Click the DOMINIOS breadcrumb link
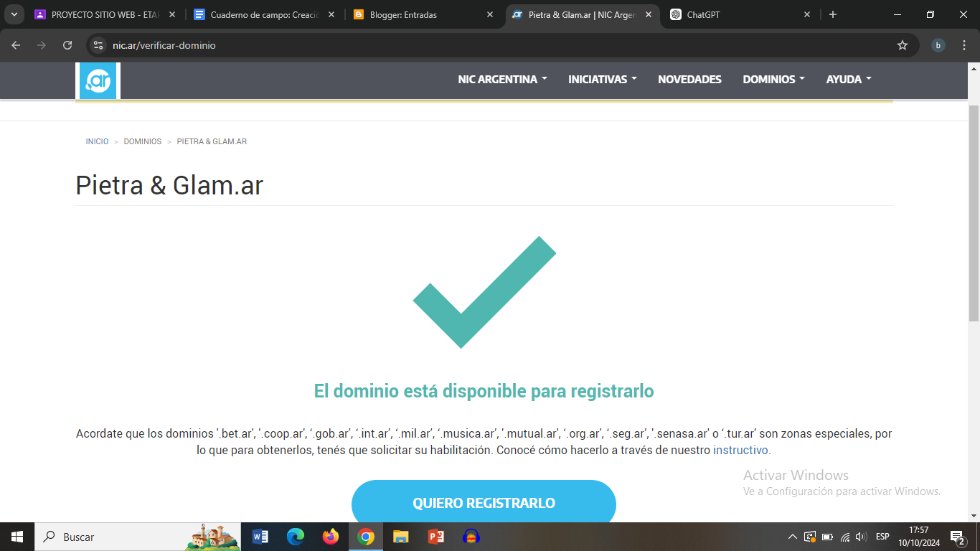The image size is (980, 551). tap(142, 141)
